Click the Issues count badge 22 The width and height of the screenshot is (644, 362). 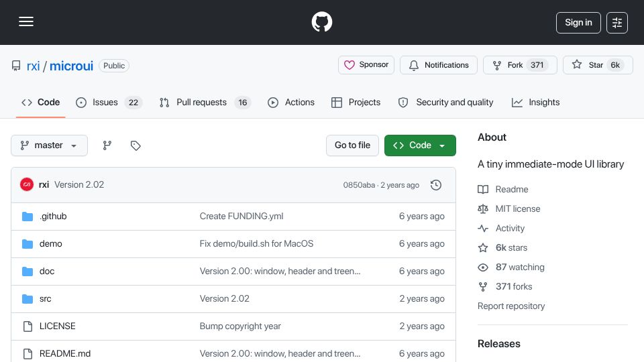click(x=133, y=103)
